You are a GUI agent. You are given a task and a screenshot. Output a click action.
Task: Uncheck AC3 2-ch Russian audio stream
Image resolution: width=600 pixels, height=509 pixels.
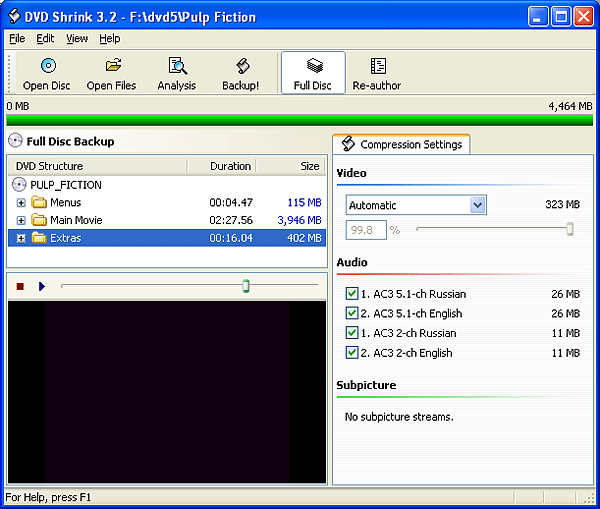pyautogui.click(x=352, y=333)
